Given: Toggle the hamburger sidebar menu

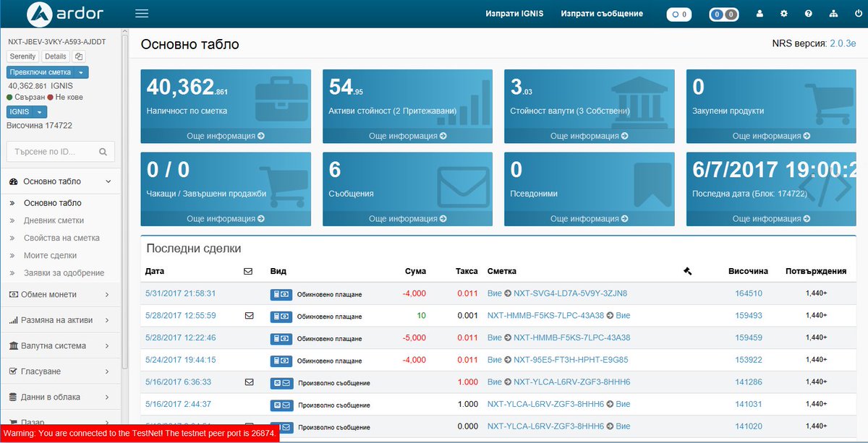Looking at the screenshot, I should [x=142, y=14].
